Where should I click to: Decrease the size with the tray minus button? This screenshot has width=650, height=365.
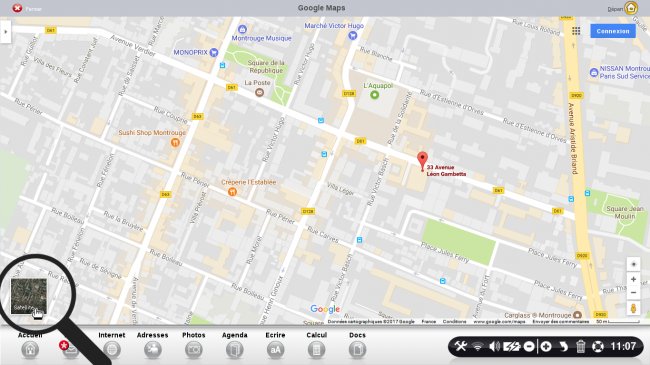click(529, 346)
